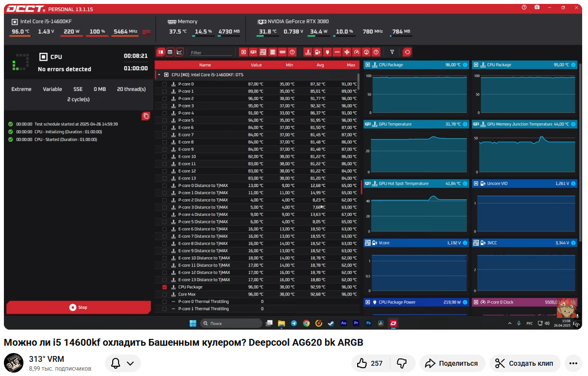Toggle the GPU sensor source filter icon
588x376 pixels.
[253, 52]
